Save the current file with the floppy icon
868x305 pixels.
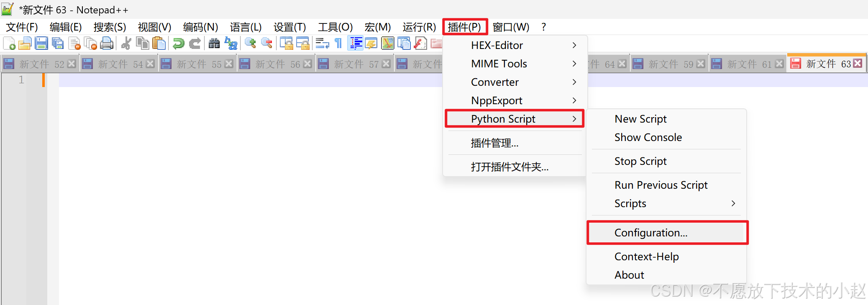[41, 44]
